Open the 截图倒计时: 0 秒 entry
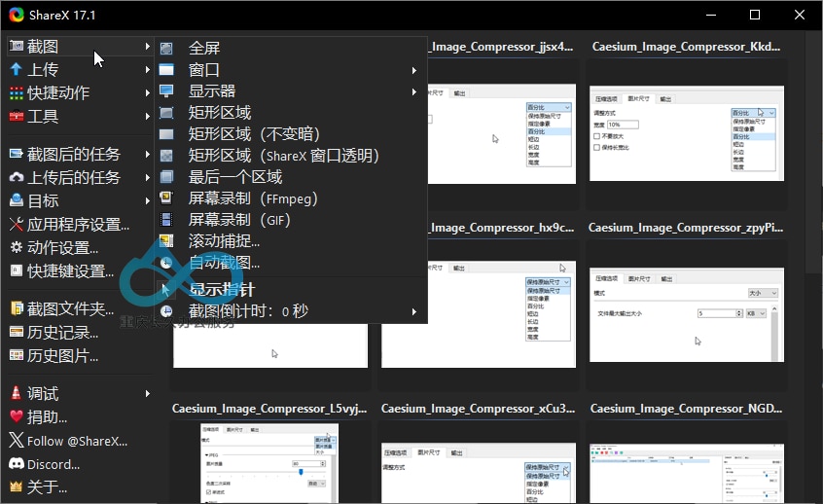The width and height of the screenshot is (823, 504). pyautogui.click(x=291, y=311)
